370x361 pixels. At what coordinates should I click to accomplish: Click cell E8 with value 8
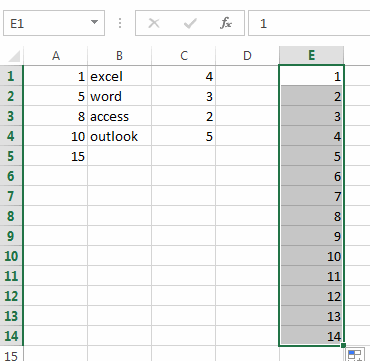[x=311, y=216]
